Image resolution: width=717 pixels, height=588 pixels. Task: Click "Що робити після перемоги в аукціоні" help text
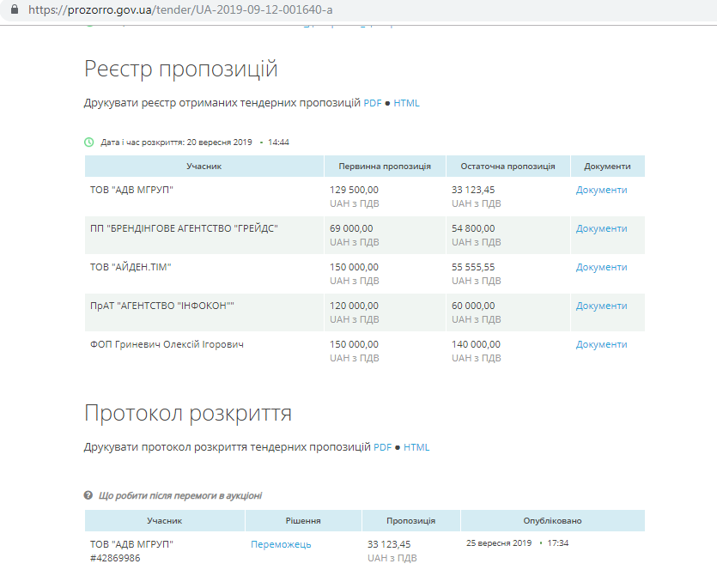click(180, 495)
